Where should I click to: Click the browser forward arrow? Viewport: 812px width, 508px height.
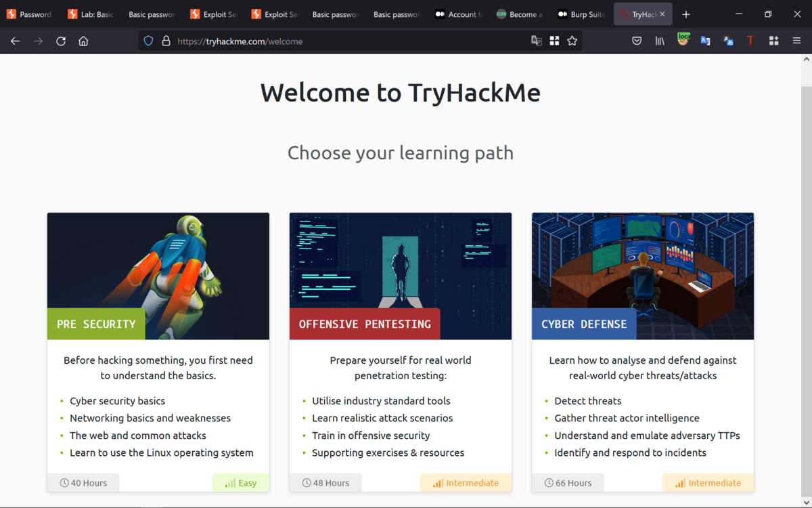pyautogui.click(x=38, y=41)
